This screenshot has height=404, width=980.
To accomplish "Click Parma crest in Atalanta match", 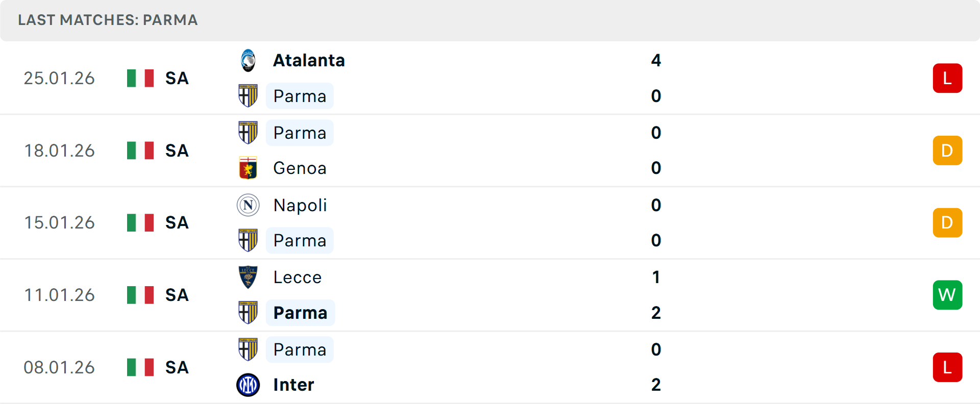I will [248, 96].
